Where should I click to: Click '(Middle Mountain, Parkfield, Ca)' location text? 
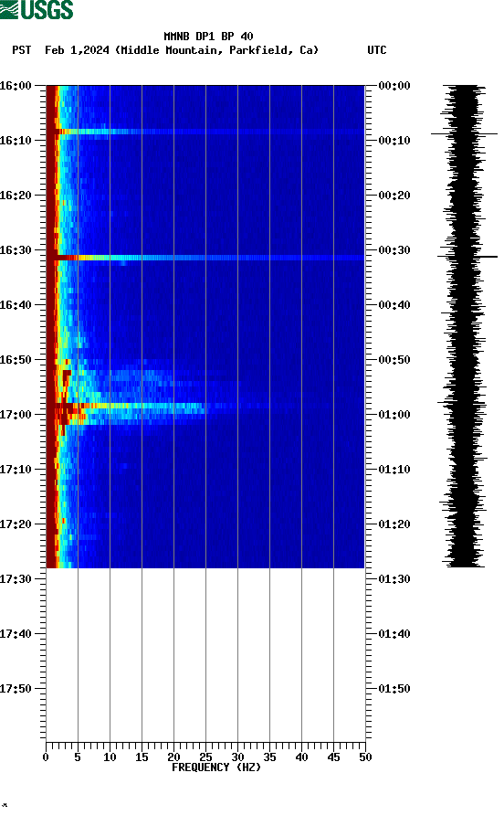pos(216,50)
